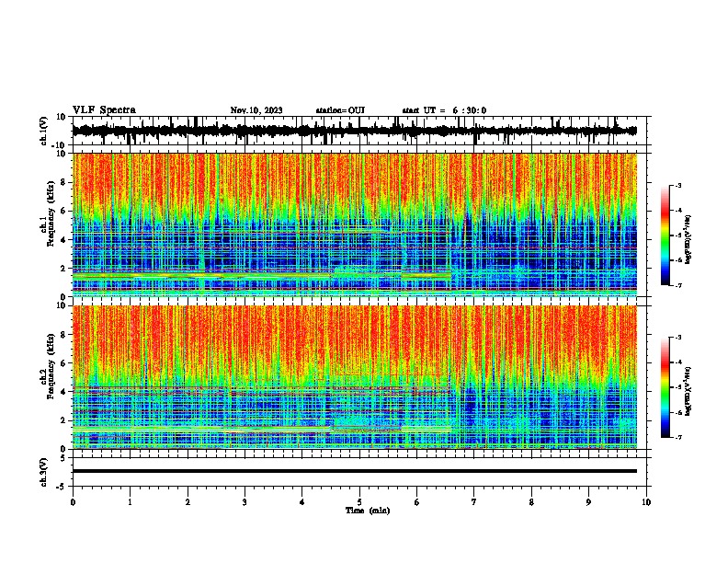Click time axis tick label '10'
Screen dimensions: 728x563
[646, 502]
